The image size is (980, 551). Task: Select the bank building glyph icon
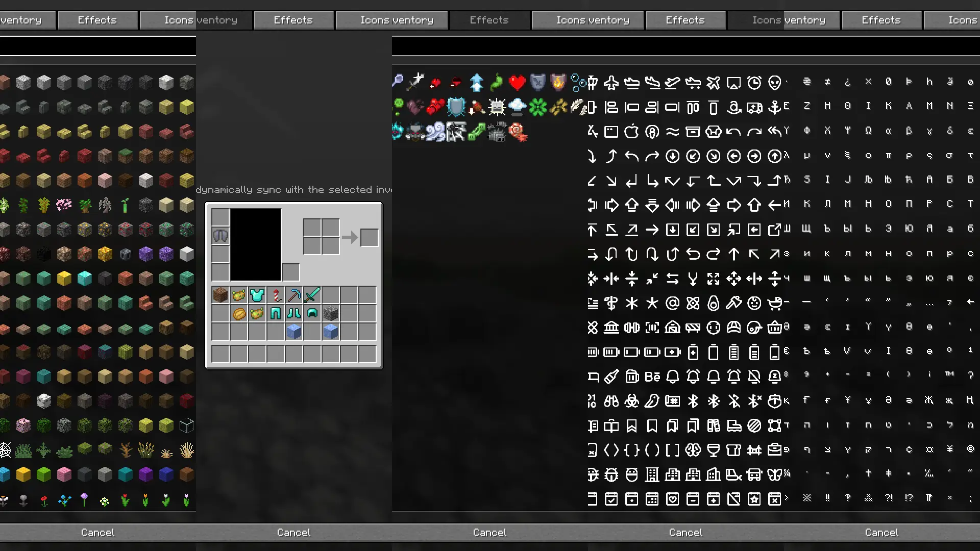point(611,327)
